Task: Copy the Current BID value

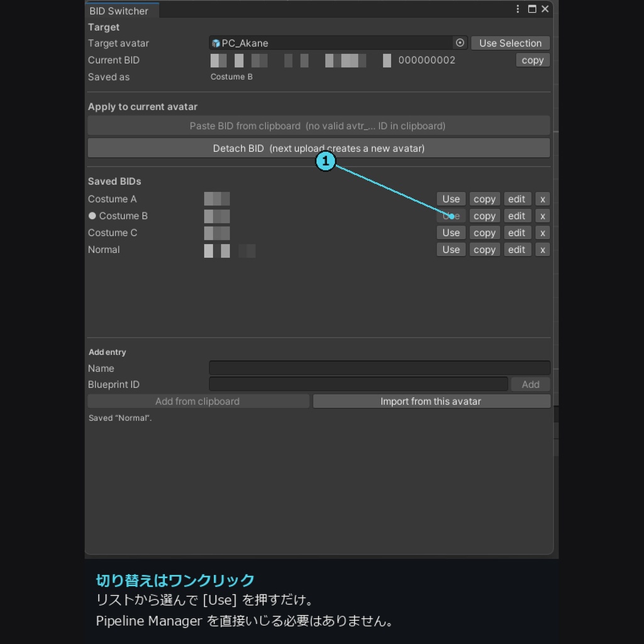Action: pyautogui.click(x=532, y=60)
